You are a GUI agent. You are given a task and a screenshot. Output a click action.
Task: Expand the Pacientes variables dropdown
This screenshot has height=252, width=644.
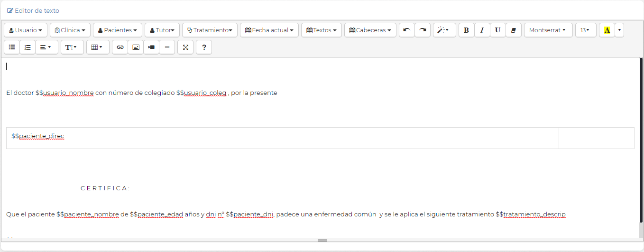[117, 30]
